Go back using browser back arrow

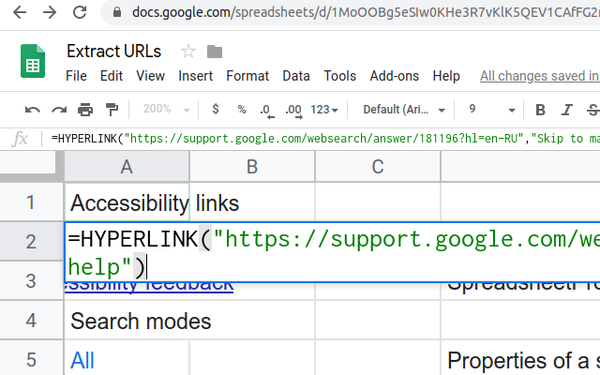20,12
